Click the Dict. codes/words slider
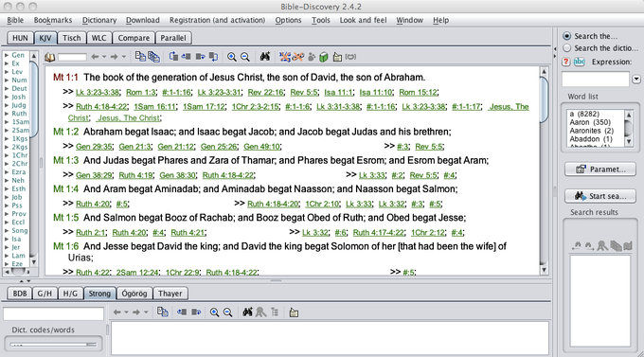644x357 pixels. click(x=53, y=345)
